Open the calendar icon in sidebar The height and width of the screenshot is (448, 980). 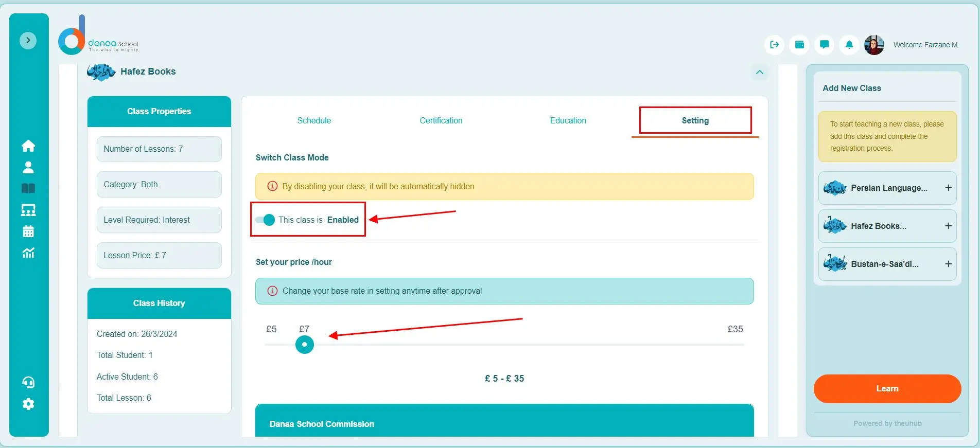point(28,231)
